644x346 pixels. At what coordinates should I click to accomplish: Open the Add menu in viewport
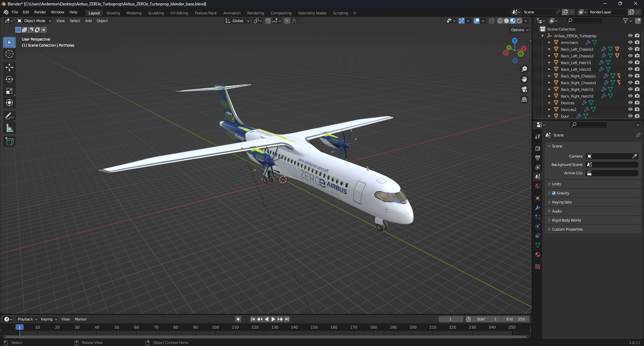(x=88, y=21)
